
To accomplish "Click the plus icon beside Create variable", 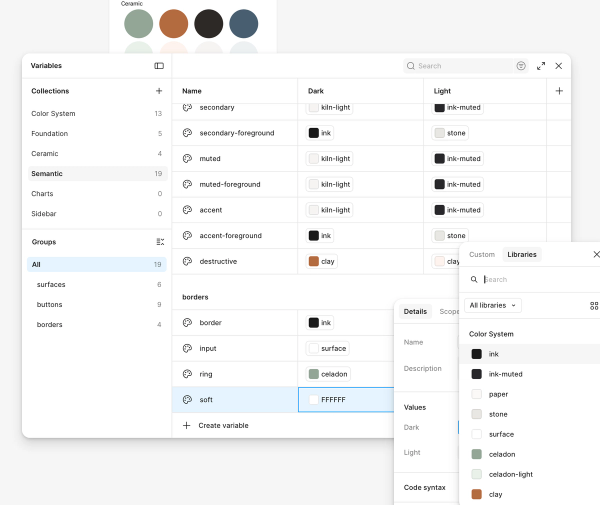I will [186, 425].
